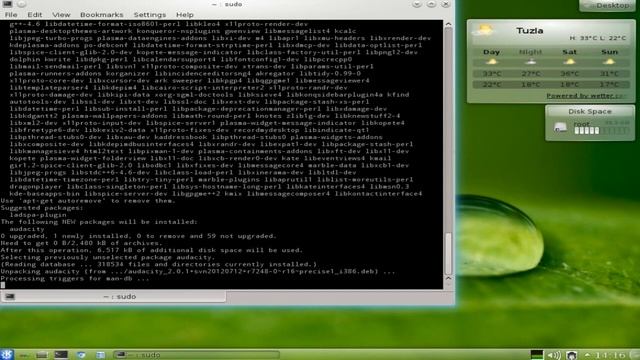Show hidden system tray icons arrow
The width and height of the screenshot is (640, 360).
tap(587, 355)
